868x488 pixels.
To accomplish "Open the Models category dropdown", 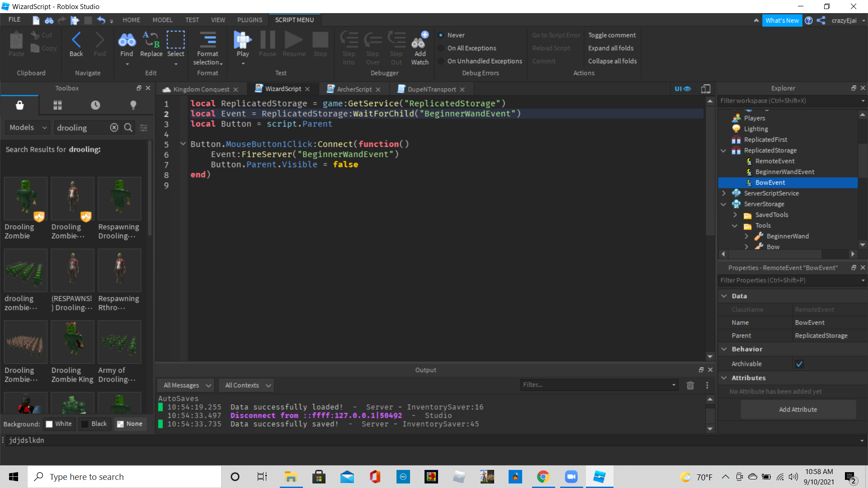I will (28, 128).
